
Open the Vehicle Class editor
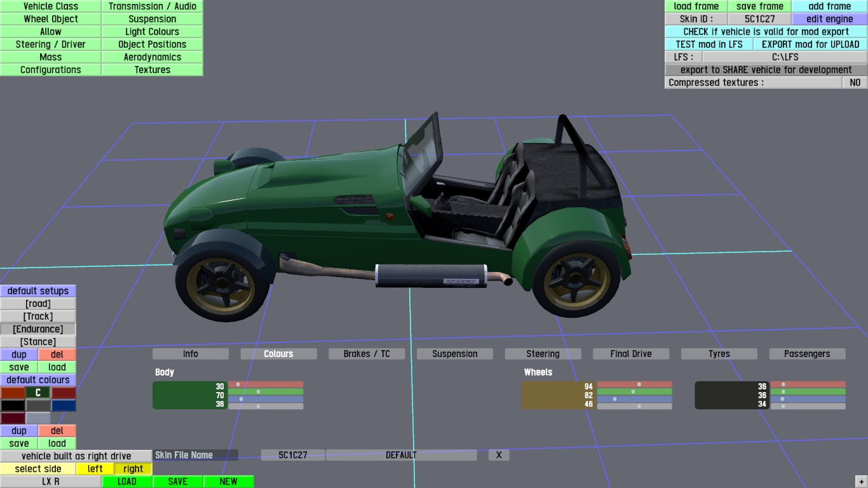tap(51, 6)
